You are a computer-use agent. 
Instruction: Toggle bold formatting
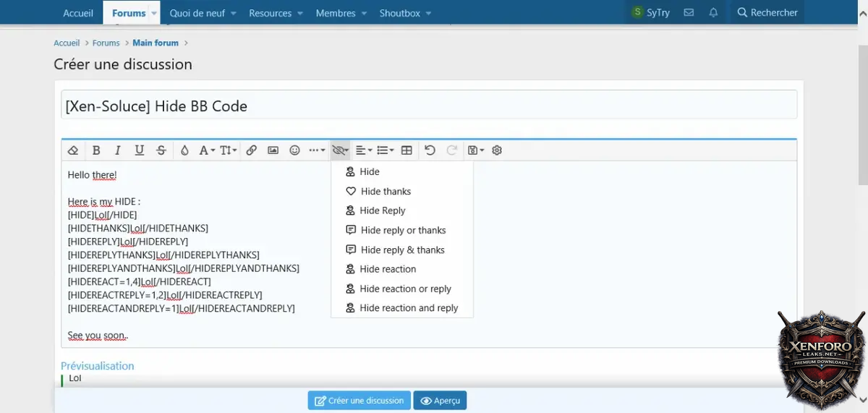[x=95, y=150]
